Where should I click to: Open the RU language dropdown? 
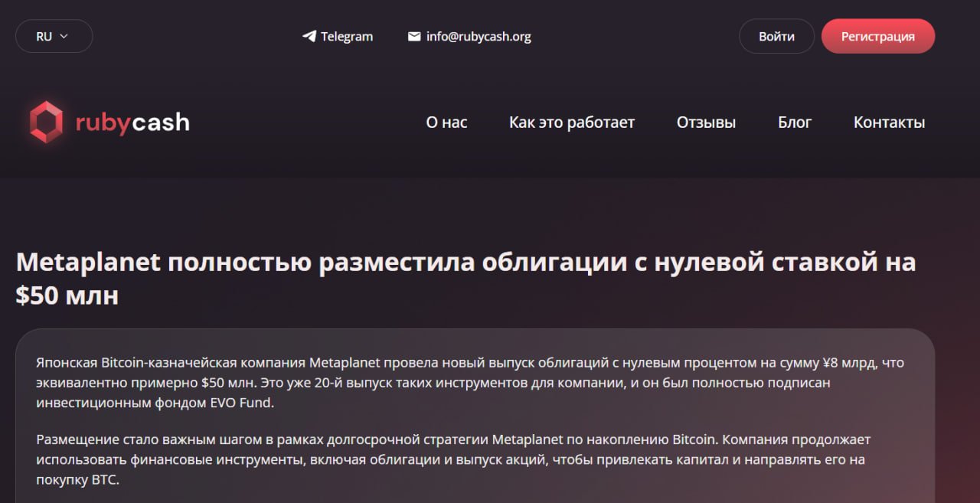pyautogui.click(x=54, y=36)
